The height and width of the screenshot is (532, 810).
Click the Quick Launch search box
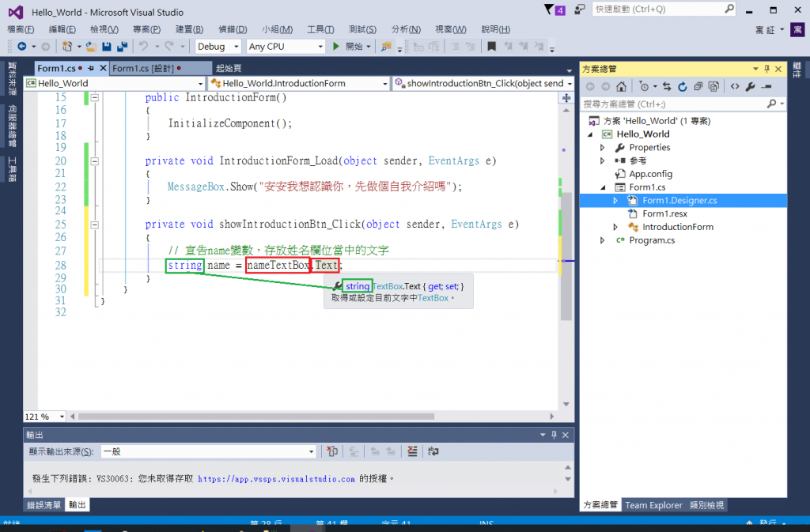pos(658,9)
